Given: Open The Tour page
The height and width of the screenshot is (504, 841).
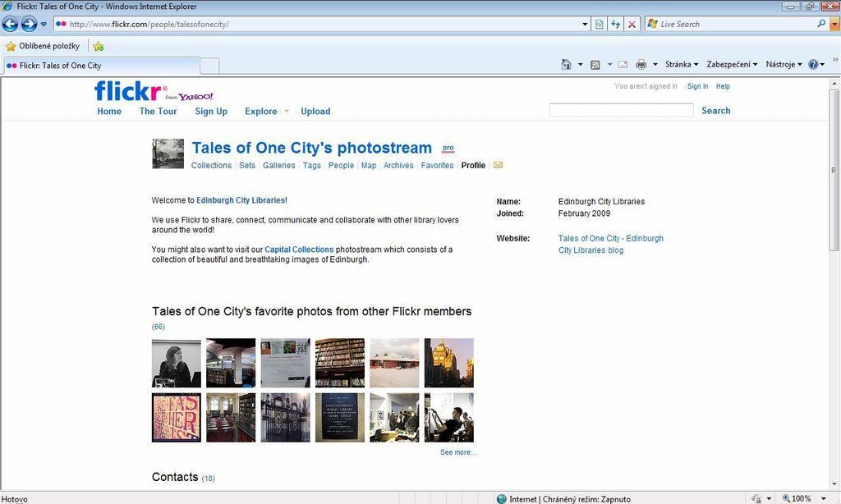Looking at the screenshot, I should pyautogui.click(x=158, y=111).
